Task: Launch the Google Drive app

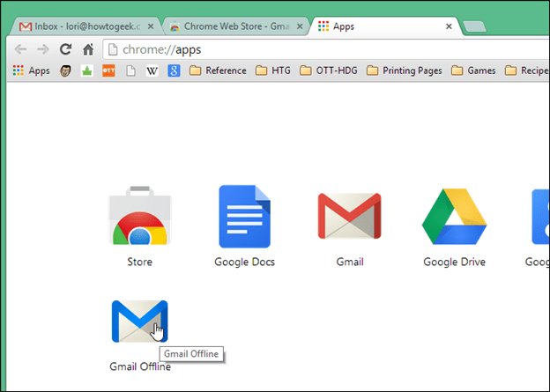Action: 454,217
